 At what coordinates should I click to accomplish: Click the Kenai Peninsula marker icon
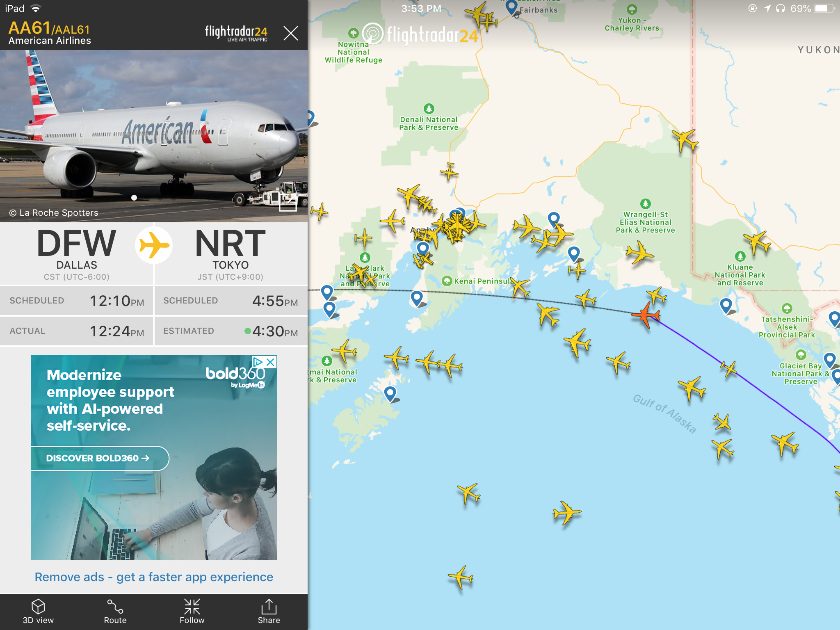coord(447,281)
